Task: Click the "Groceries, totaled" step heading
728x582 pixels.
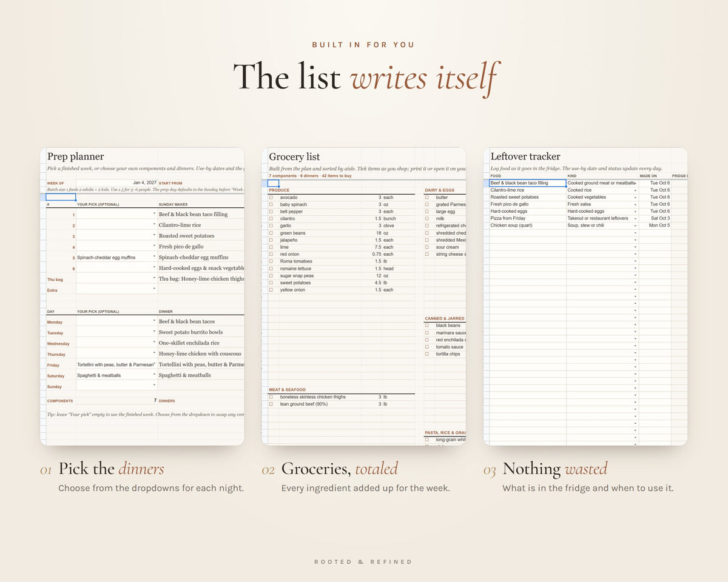Action: 340,469
